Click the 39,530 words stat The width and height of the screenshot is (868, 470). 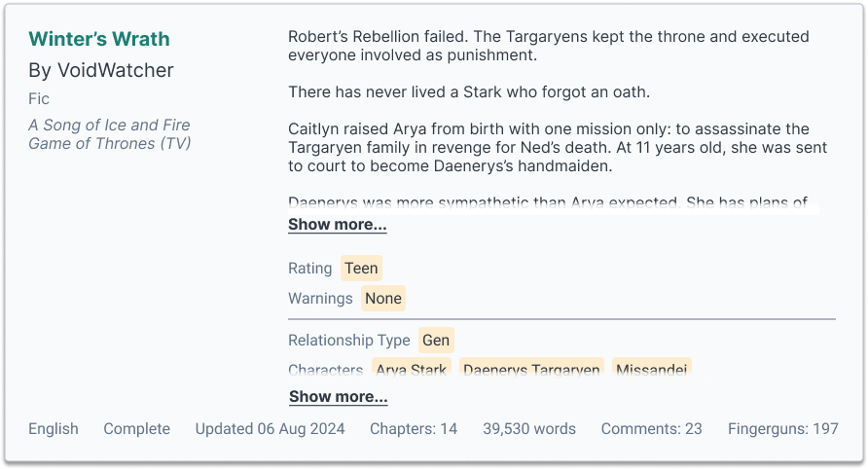tap(529, 429)
